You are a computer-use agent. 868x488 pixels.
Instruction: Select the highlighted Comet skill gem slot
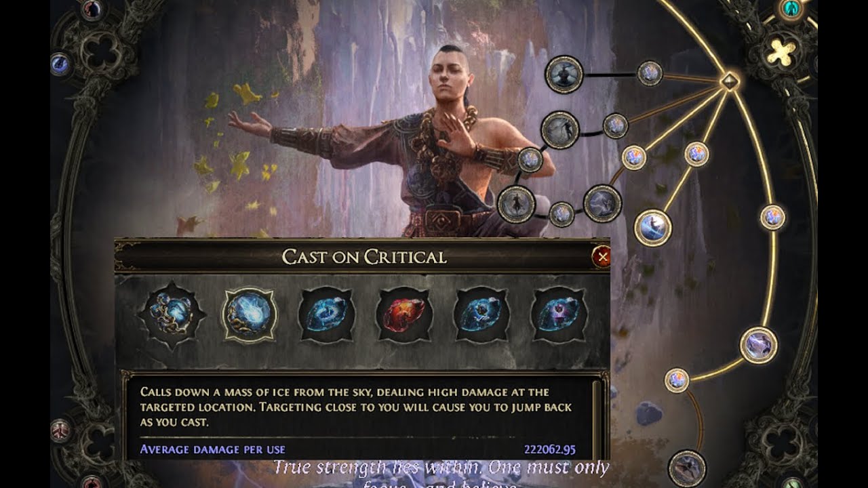250,315
